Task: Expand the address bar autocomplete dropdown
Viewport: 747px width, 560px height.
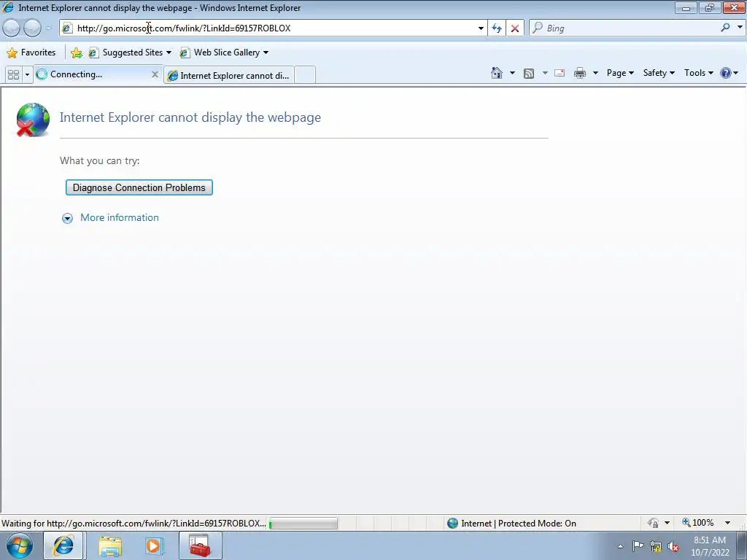Action: coord(481,28)
